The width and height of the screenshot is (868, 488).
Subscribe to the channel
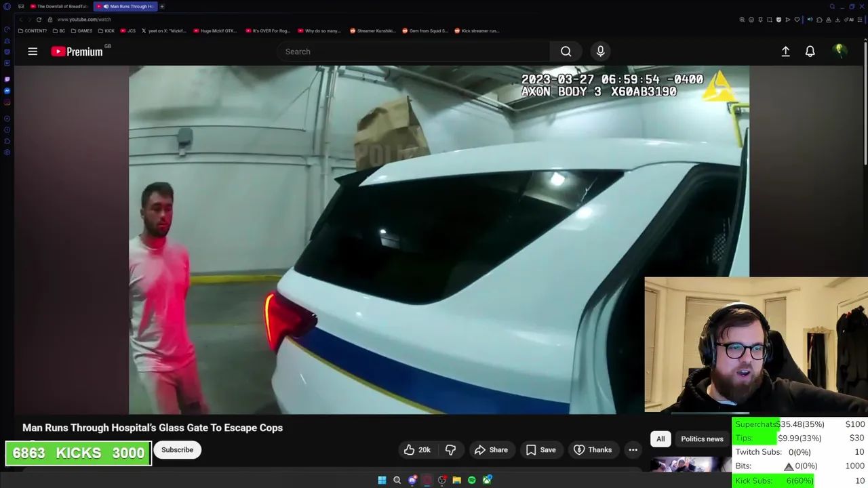point(177,450)
